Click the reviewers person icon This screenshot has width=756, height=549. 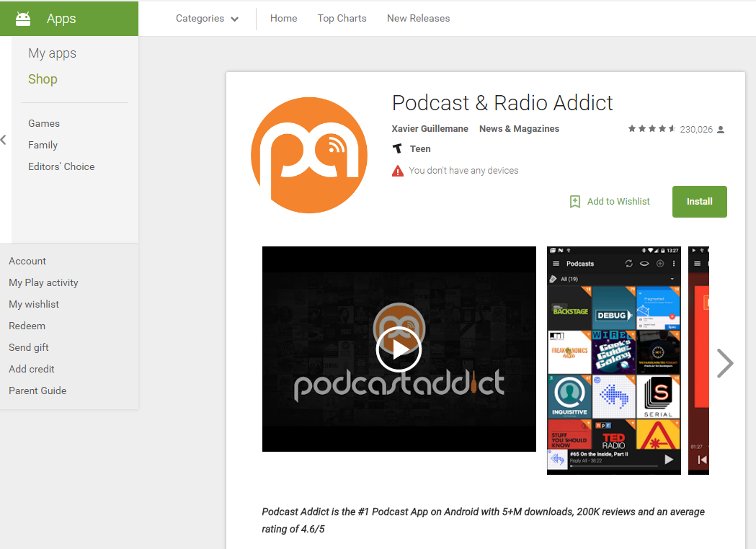(x=721, y=130)
